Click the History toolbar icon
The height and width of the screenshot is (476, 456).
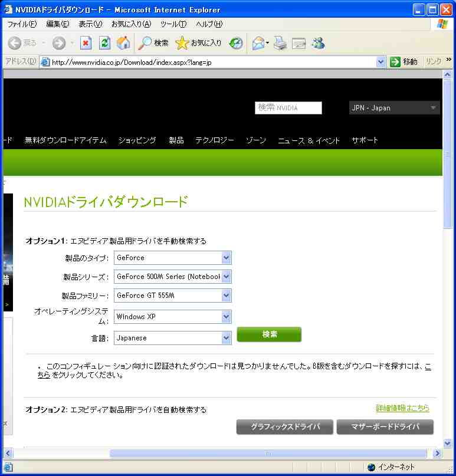(x=236, y=43)
